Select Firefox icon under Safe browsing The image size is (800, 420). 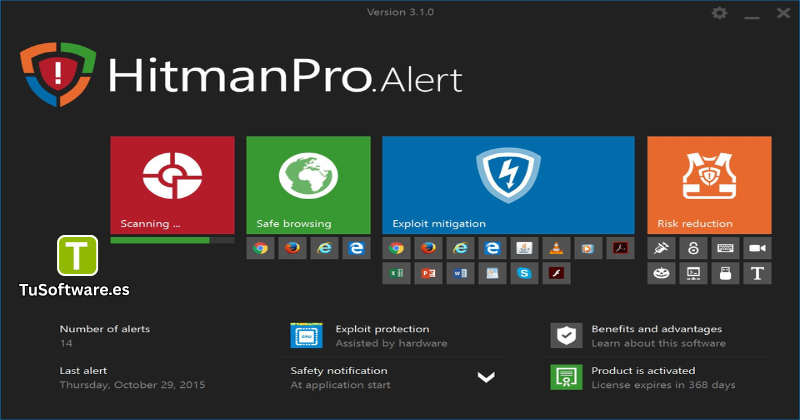pyautogui.click(x=292, y=249)
